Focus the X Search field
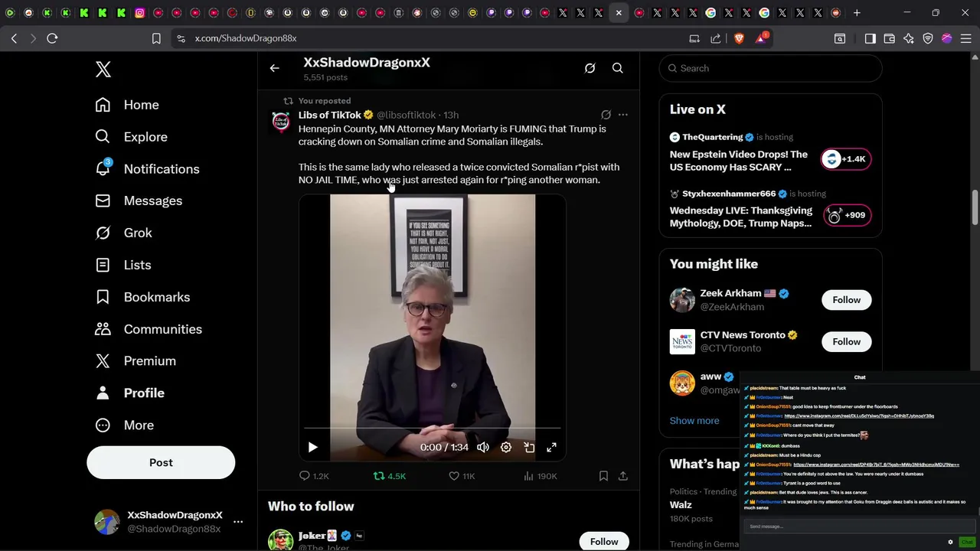 pos(770,68)
